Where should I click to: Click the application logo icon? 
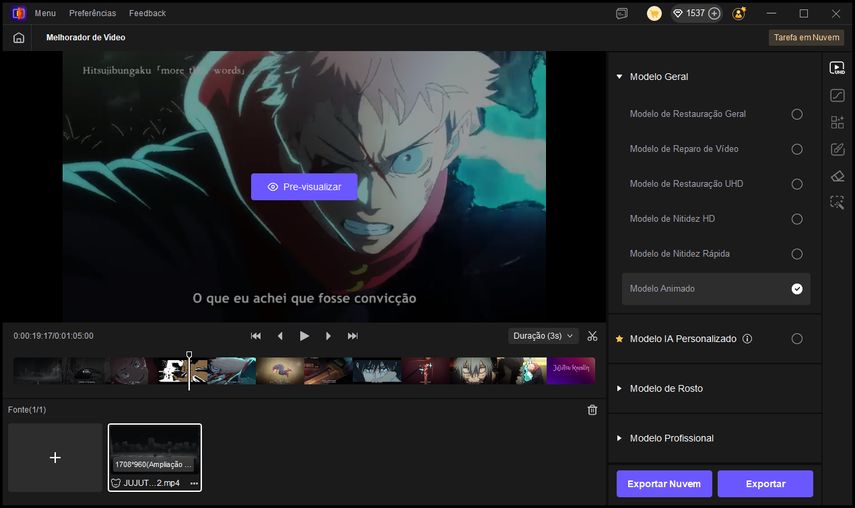(x=19, y=13)
